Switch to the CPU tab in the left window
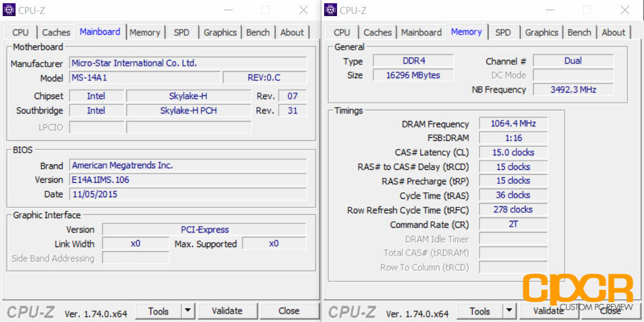644x322 pixels. 20,32
